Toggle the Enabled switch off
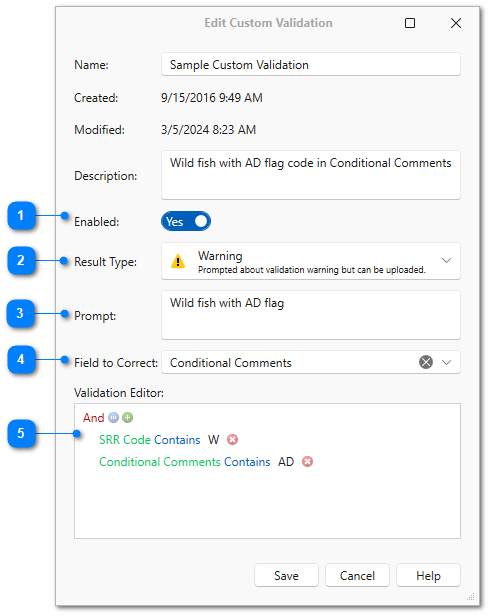This screenshot has height=616, width=490. (186, 221)
